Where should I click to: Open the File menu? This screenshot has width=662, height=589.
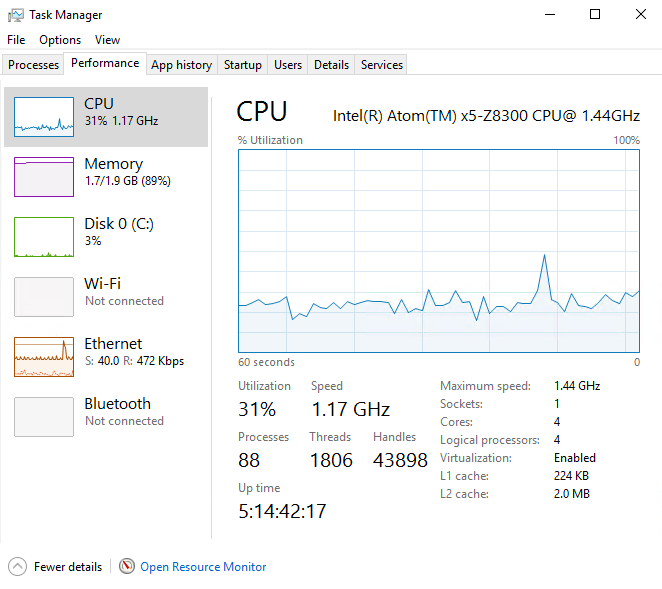16,40
